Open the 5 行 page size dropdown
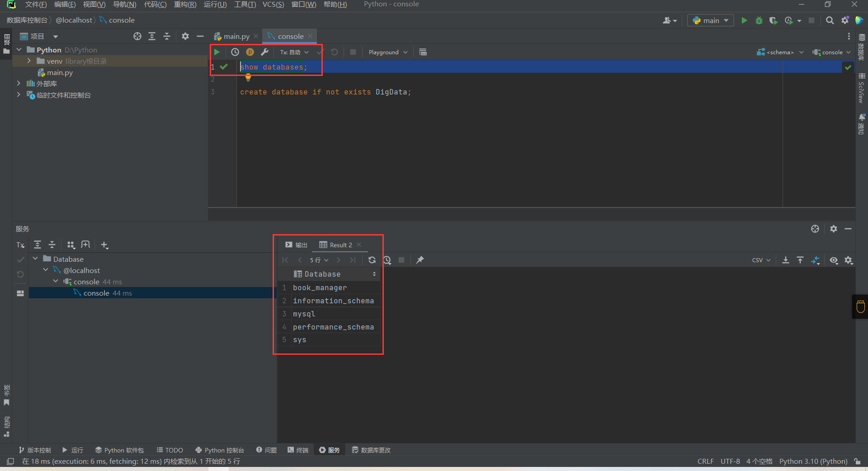 (319, 260)
